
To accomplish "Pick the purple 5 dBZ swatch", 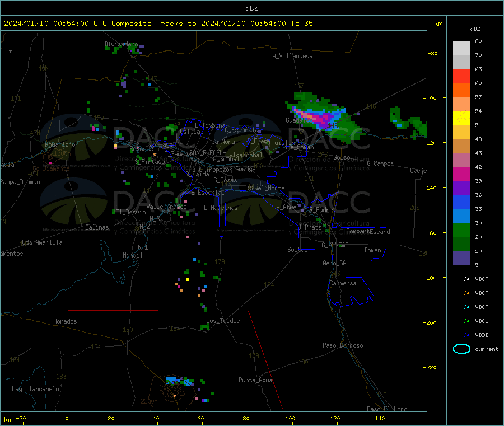I will pos(461,258).
